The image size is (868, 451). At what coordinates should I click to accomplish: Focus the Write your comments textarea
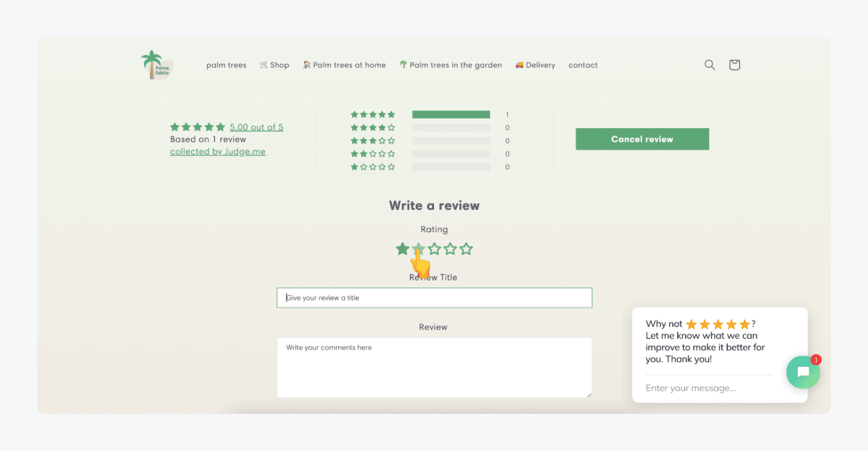[x=434, y=367]
